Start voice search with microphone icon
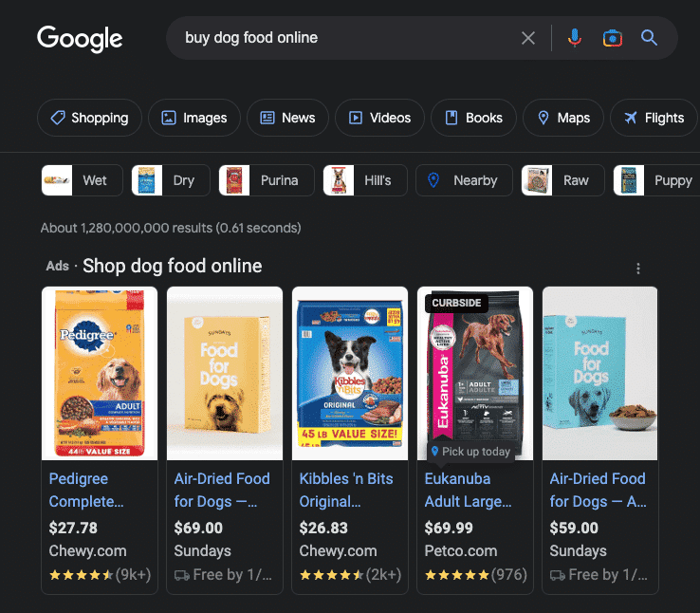The image size is (700, 613). click(x=575, y=38)
